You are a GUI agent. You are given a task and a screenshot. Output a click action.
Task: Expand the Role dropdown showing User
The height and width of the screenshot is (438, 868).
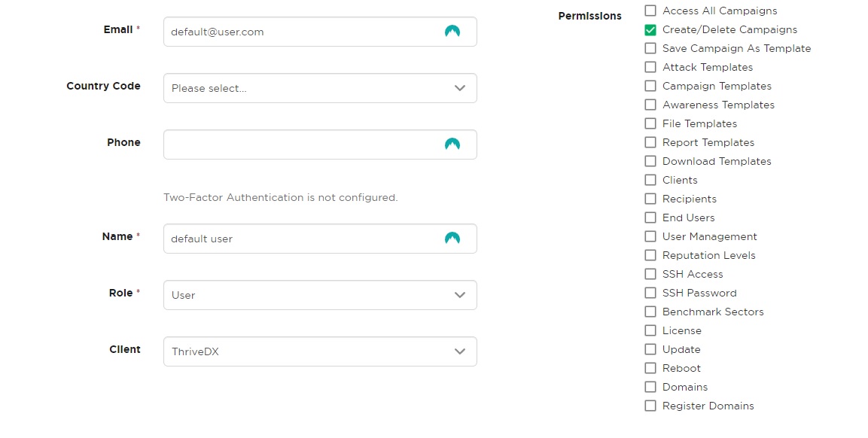[320, 295]
